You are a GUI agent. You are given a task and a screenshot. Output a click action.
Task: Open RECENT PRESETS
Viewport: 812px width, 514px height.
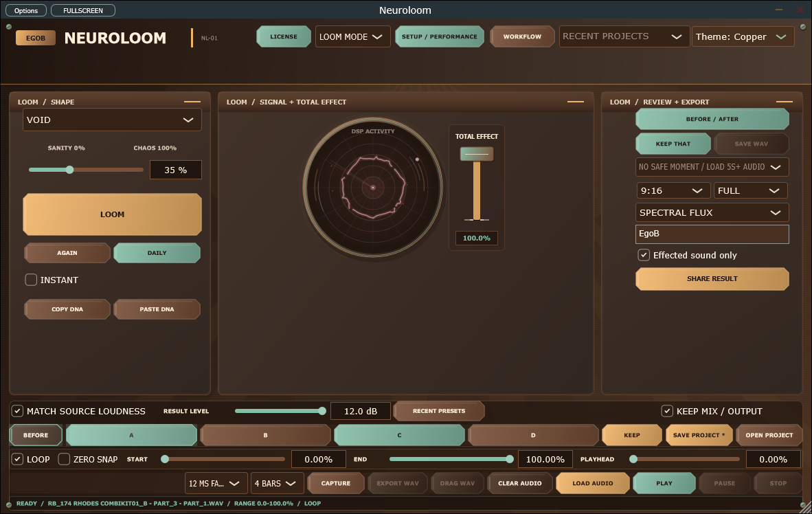coord(439,411)
